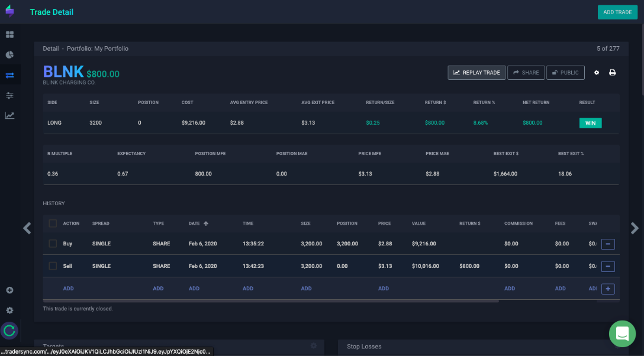The image size is (644, 356).
Task: Click the ADD TRADE button
Action: point(617,12)
